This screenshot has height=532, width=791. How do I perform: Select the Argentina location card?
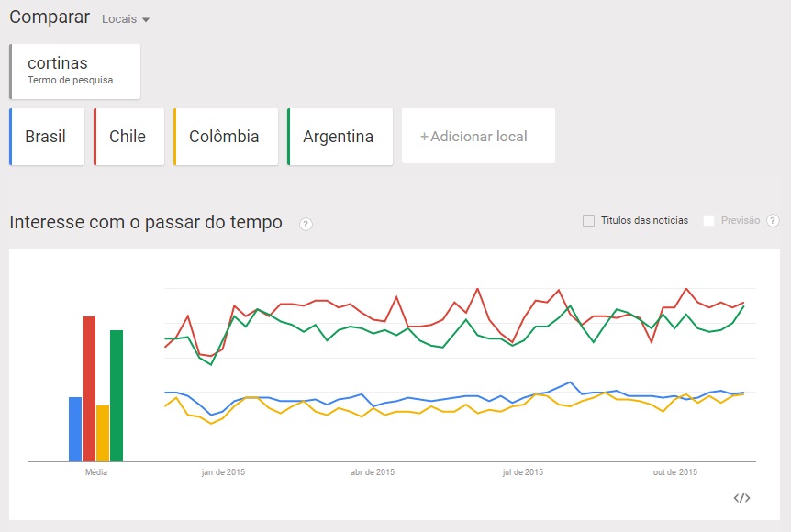click(x=339, y=136)
